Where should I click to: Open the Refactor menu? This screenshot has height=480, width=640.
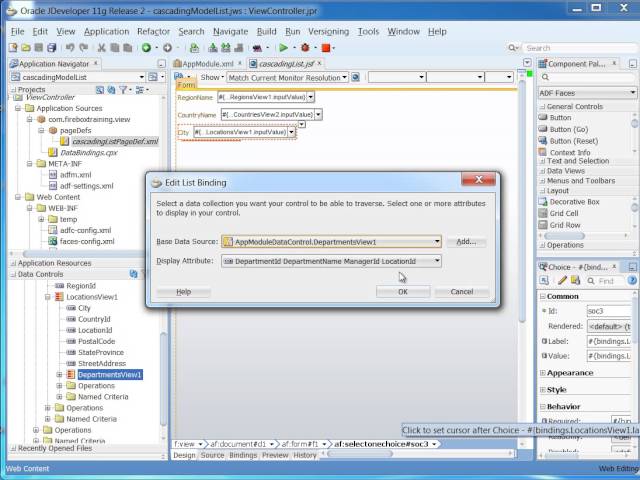(x=153, y=31)
